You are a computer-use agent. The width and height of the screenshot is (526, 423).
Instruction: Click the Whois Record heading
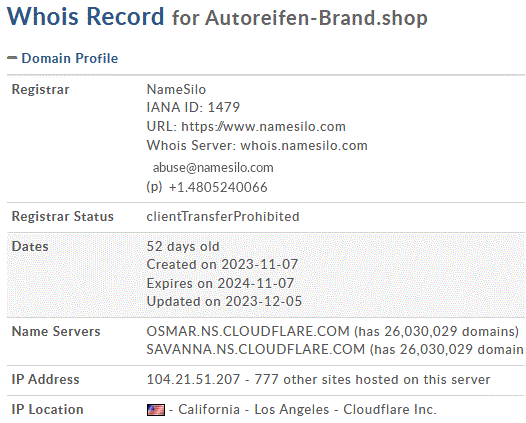(86, 16)
